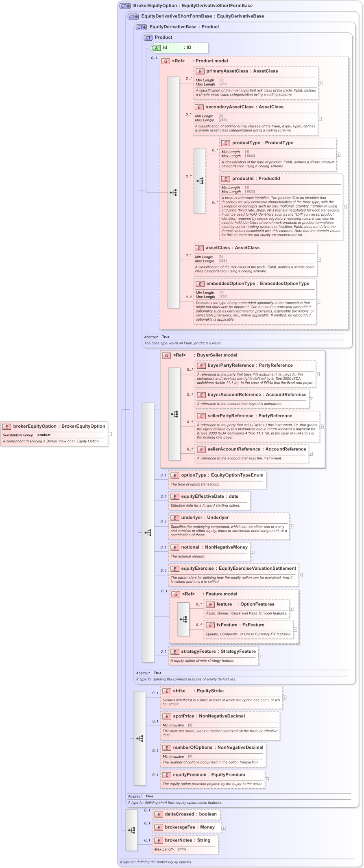Open the NonNegativeMoney type link
Viewport: 364px width, 868px height.
226,547
